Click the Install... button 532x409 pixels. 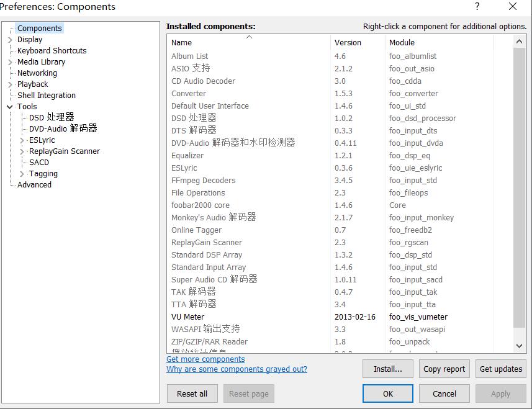click(x=388, y=369)
